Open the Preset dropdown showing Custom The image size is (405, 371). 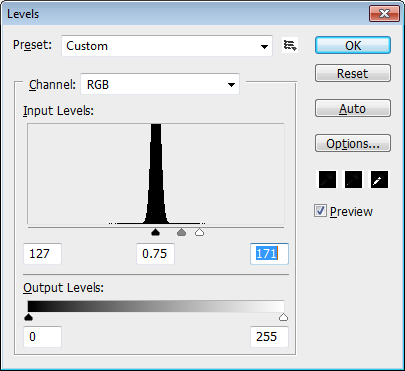point(167,46)
